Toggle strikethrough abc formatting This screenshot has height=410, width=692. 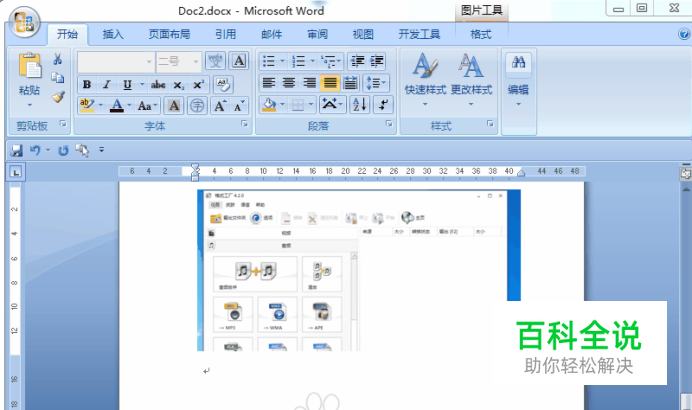pos(158,85)
